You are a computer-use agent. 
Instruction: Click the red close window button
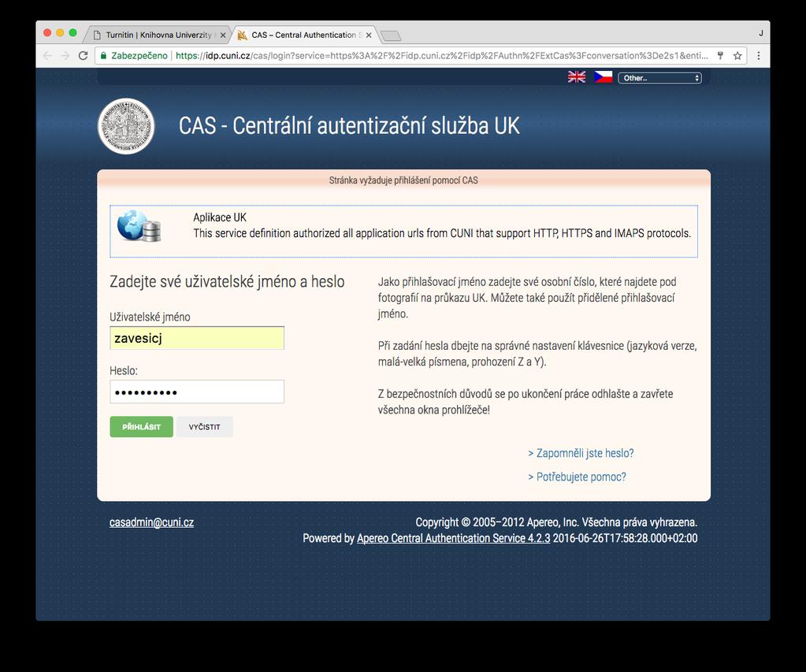47,33
